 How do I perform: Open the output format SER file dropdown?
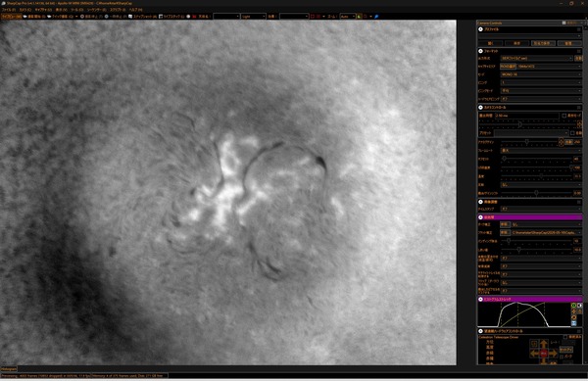pos(537,59)
